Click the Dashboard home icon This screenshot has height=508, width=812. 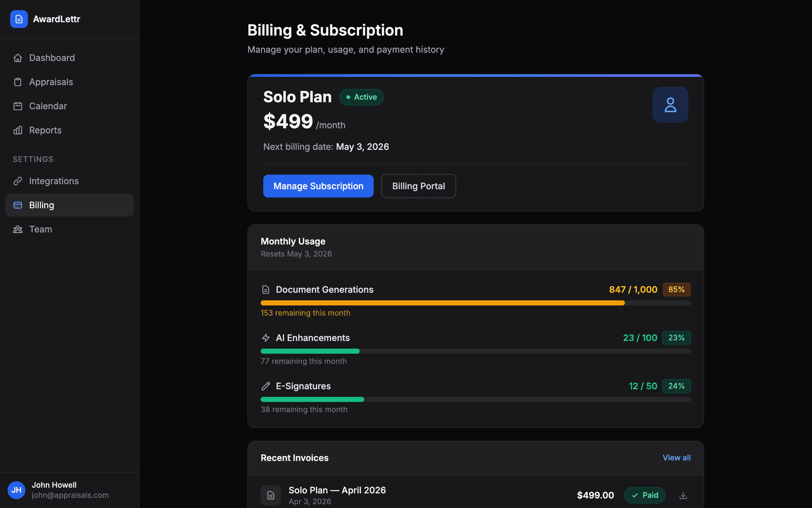[18, 58]
